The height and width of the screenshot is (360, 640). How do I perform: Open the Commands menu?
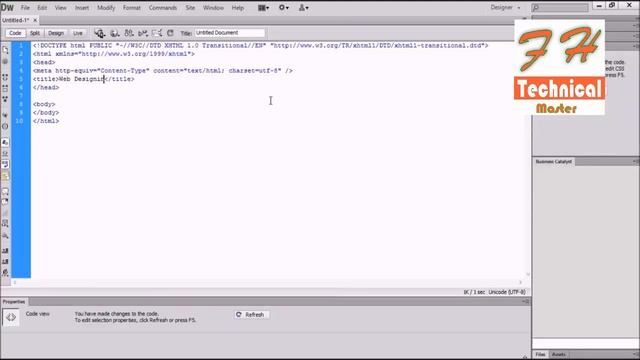coord(163,8)
